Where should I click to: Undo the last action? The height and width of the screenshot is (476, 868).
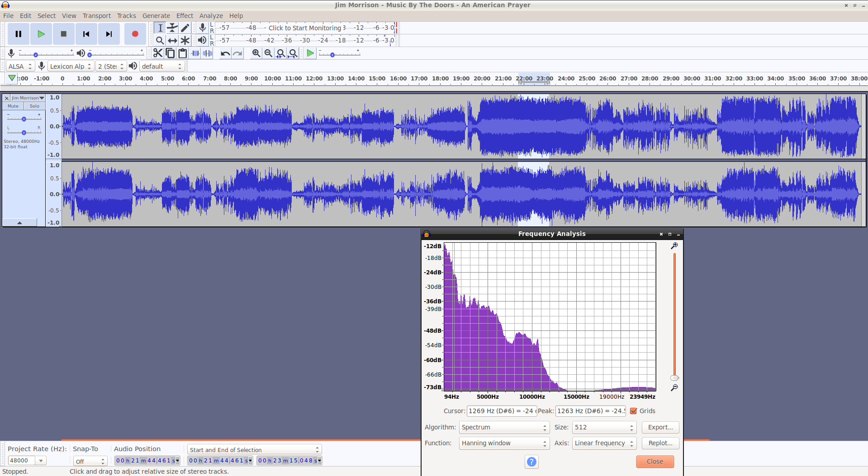pyautogui.click(x=225, y=53)
